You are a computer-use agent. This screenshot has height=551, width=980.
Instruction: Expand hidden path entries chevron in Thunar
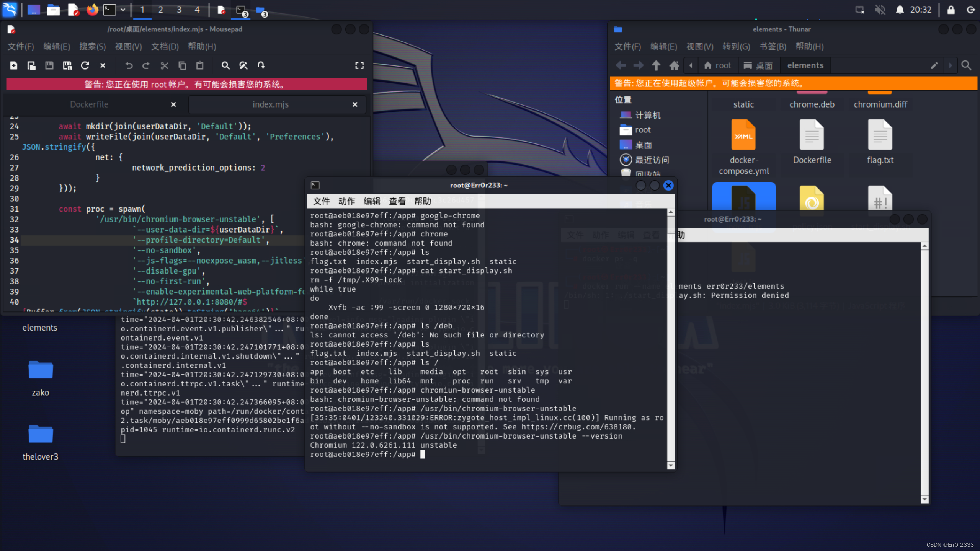pyautogui.click(x=691, y=65)
